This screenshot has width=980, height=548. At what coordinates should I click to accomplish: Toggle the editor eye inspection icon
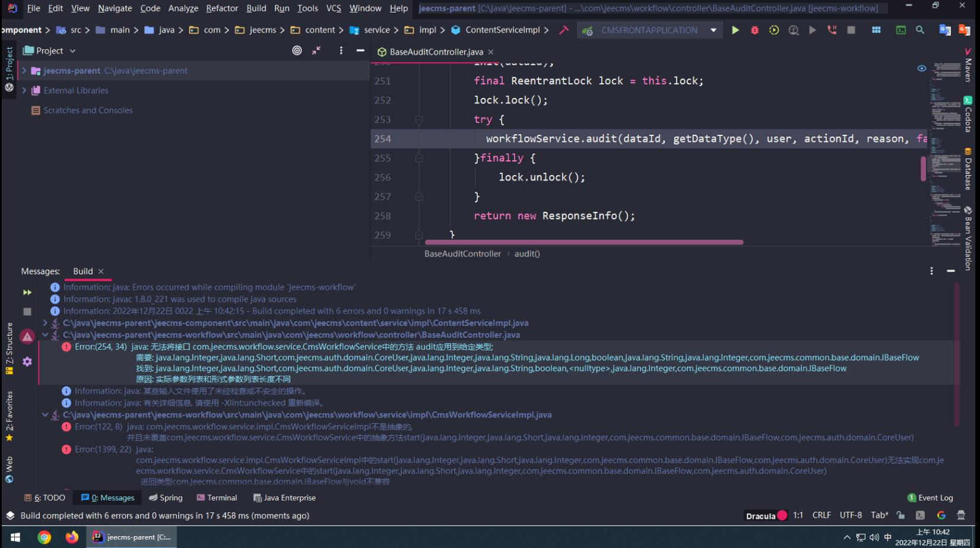click(921, 68)
